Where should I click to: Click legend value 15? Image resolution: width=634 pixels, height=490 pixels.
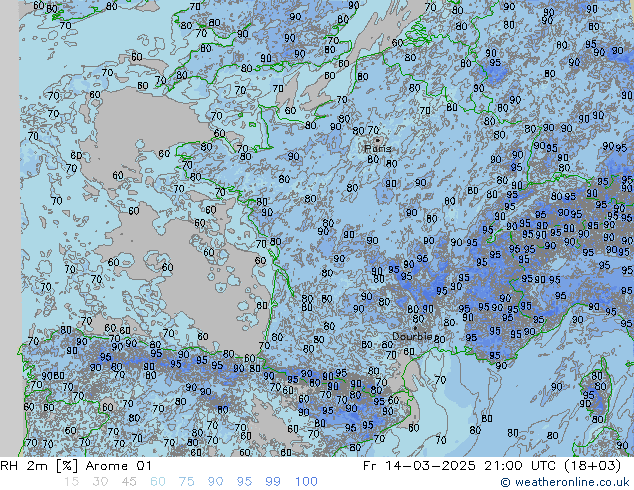tap(71, 482)
